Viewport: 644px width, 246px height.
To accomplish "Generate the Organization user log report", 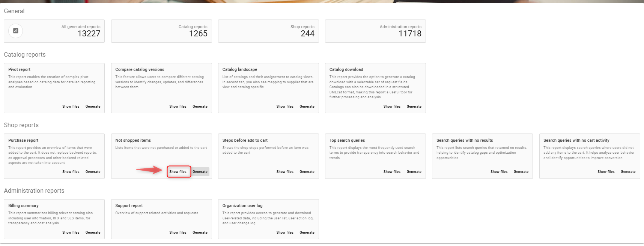I will (307, 232).
